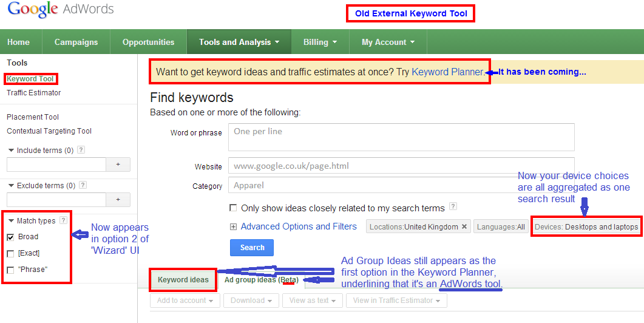The width and height of the screenshot is (644, 323).
Task: Tick only show ideas closely related checkbox
Action: tap(233, 208)
